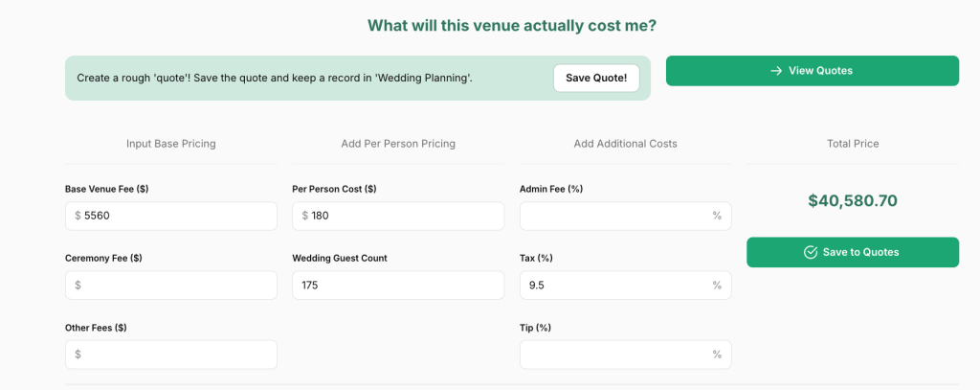Click the arrow icon on View Quotes
This screenshot has width=980, height=390.
tap(776, 71)
